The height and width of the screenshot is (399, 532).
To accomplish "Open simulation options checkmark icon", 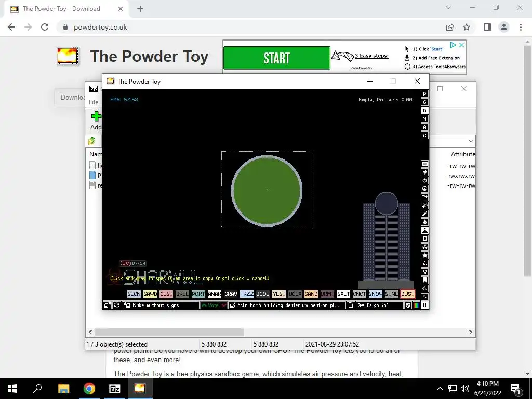I will tap(408, 305).
